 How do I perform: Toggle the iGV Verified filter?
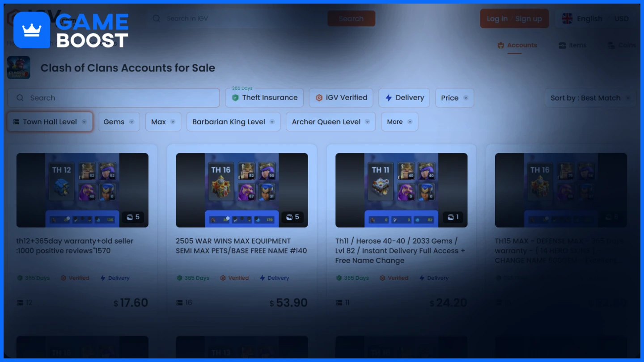(341, 98)
